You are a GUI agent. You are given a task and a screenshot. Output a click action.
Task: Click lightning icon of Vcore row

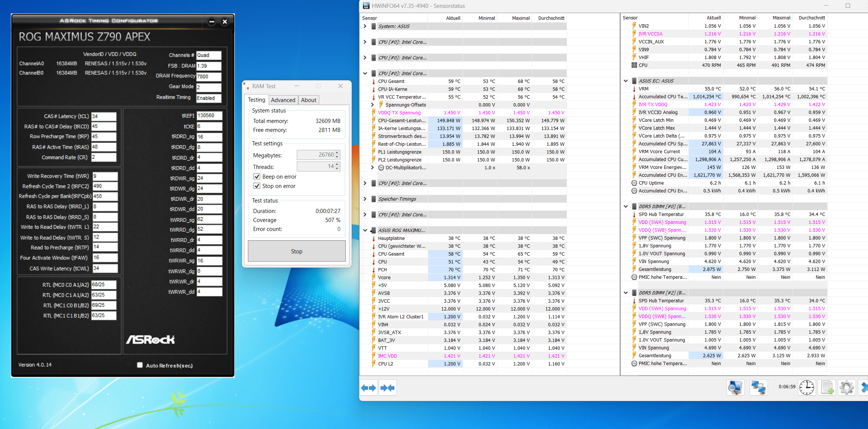tap(374, 277)
